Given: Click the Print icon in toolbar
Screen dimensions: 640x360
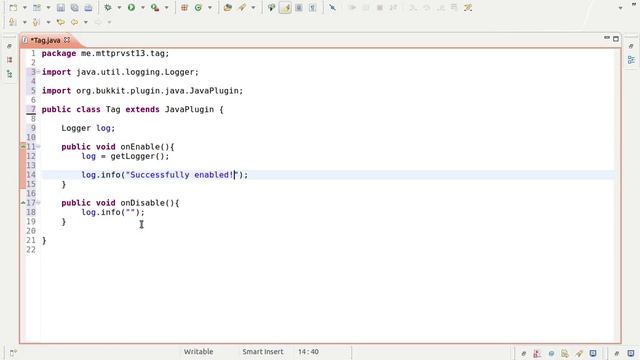Looking at the screenshot, I should (88, 8).
